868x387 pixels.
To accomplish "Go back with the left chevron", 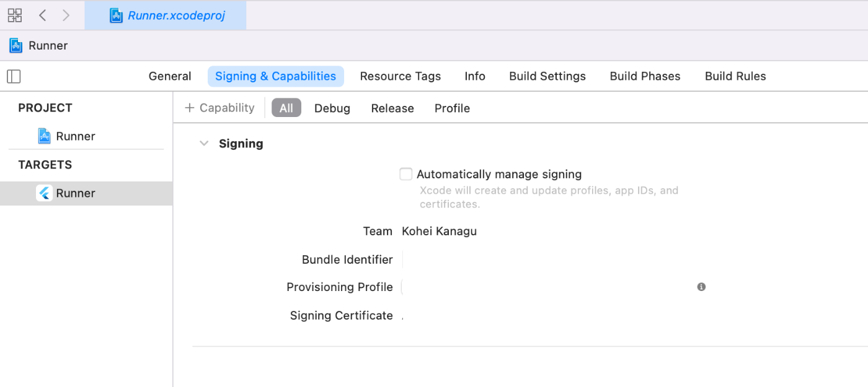I will 43,15.
